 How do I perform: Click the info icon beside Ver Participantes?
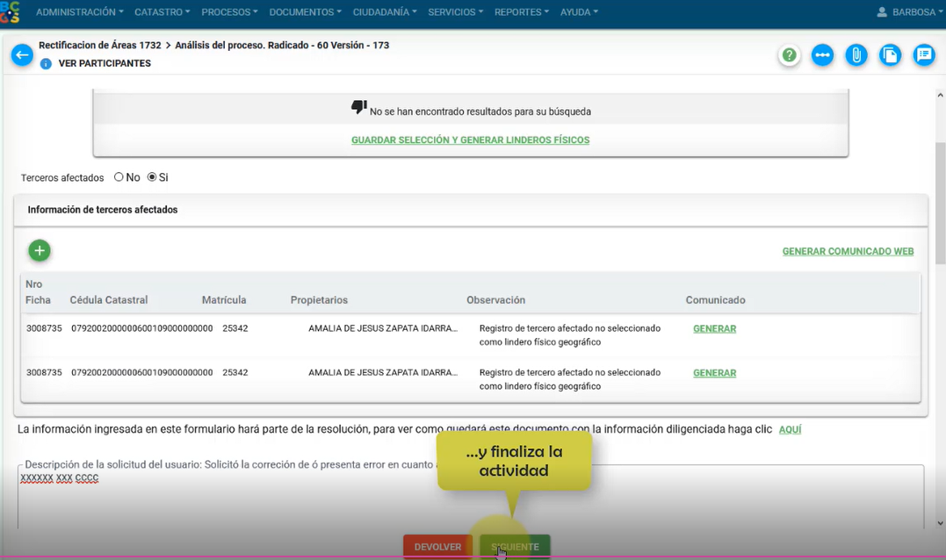pyautogui.click(x=46, y=64)
